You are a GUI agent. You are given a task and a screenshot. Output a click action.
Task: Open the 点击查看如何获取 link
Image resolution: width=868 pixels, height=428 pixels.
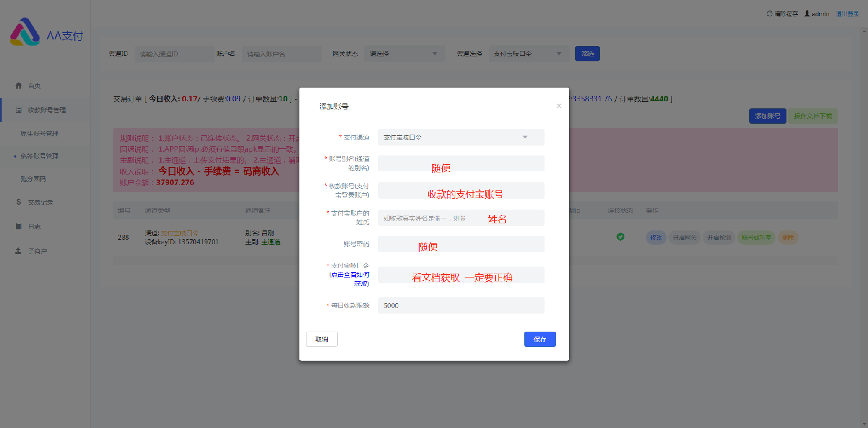pos(350,279)
